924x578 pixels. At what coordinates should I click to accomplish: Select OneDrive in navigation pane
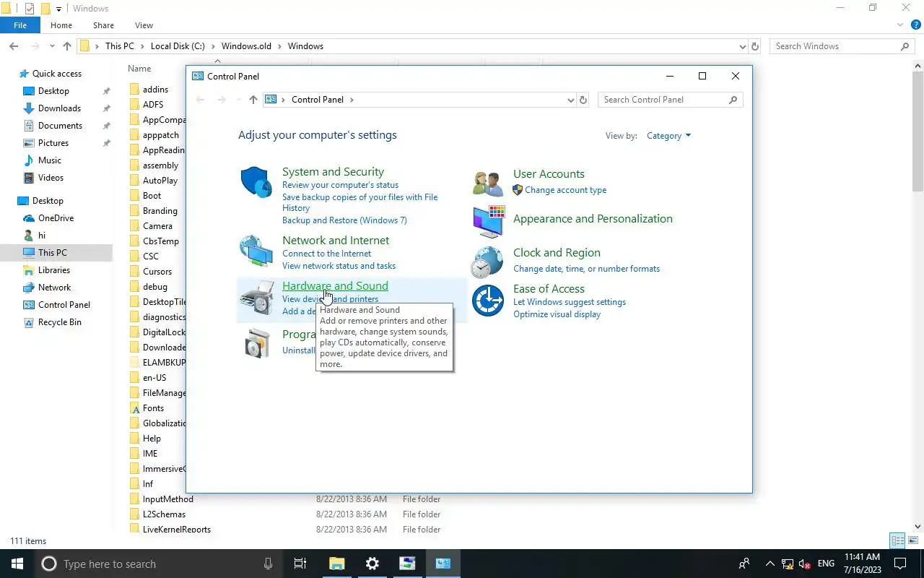[x=56, y=218]
